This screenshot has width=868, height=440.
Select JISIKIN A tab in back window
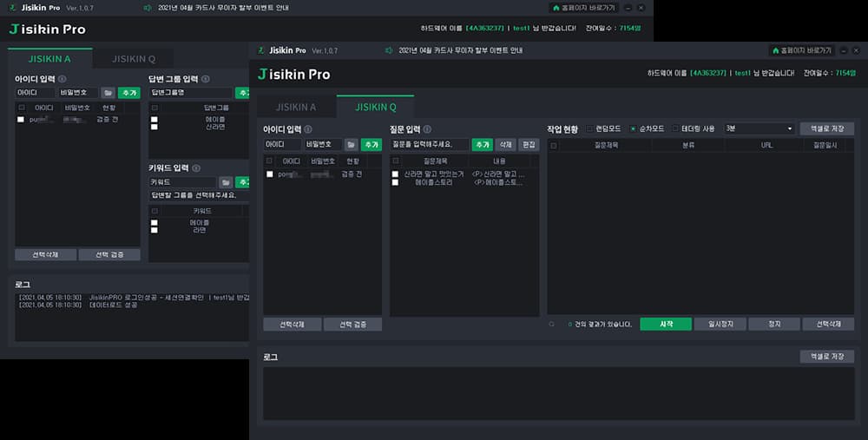[x=49, y=59]
